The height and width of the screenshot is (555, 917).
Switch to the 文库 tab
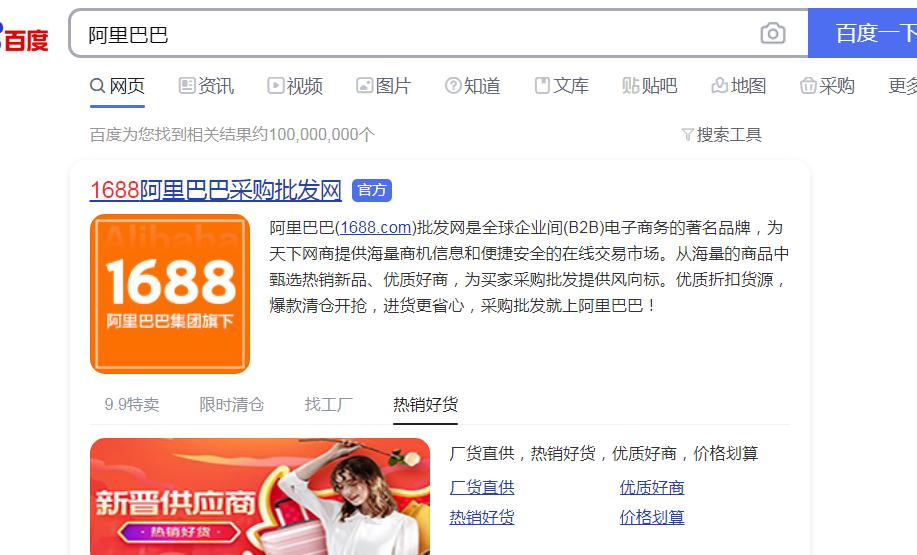(x=561, y=86)
